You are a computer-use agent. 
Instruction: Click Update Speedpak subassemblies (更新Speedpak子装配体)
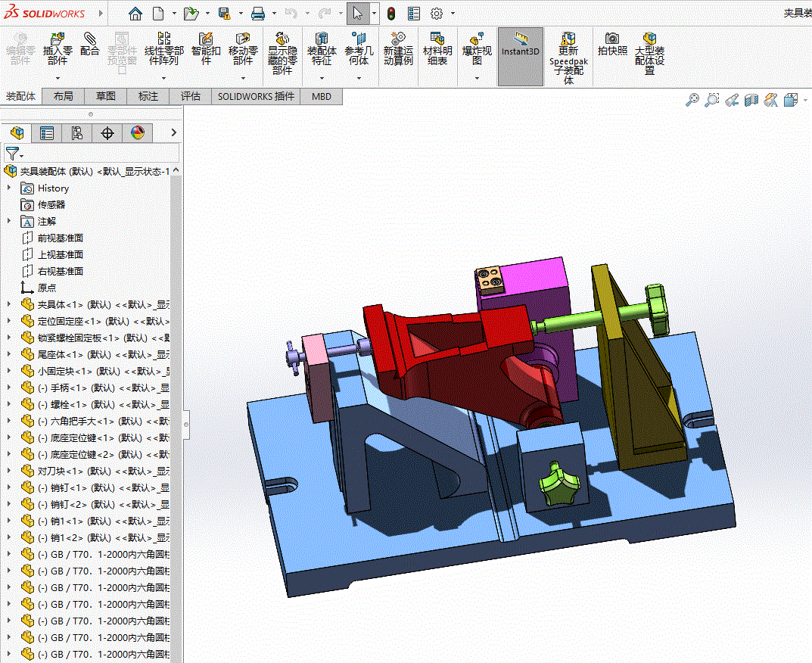pos(568,58)
